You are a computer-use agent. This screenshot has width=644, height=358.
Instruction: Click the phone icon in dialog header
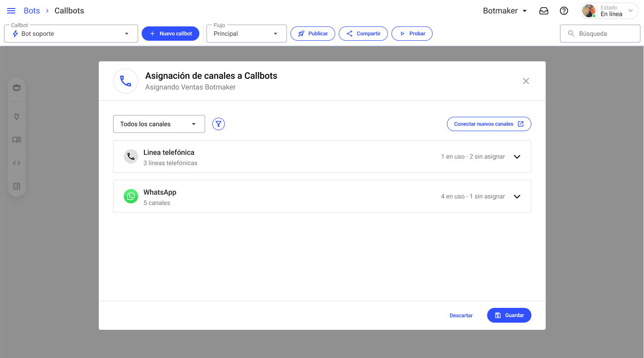(126, 81)
